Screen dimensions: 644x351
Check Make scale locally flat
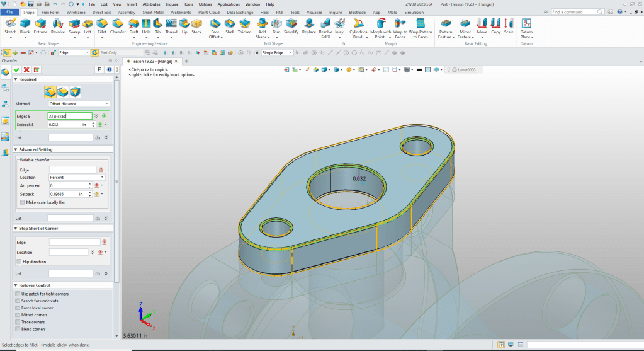pyautogui.click(x=23, y=202)
